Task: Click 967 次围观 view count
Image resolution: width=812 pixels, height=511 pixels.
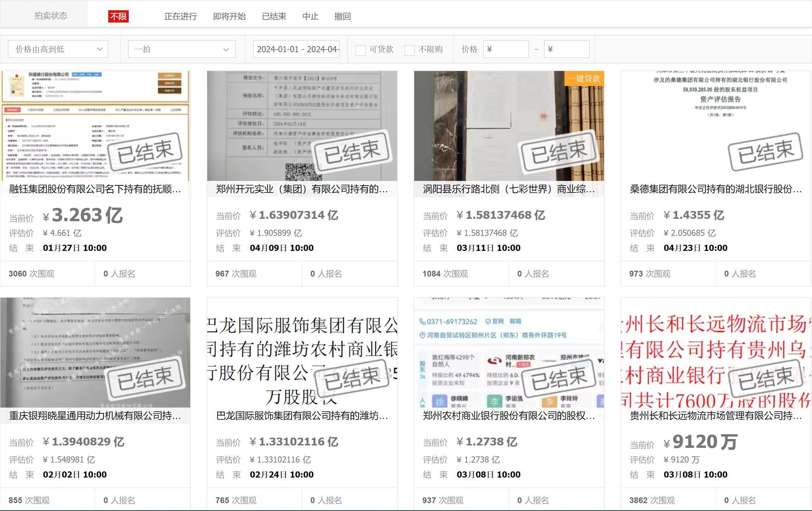Action: [236, 274]
